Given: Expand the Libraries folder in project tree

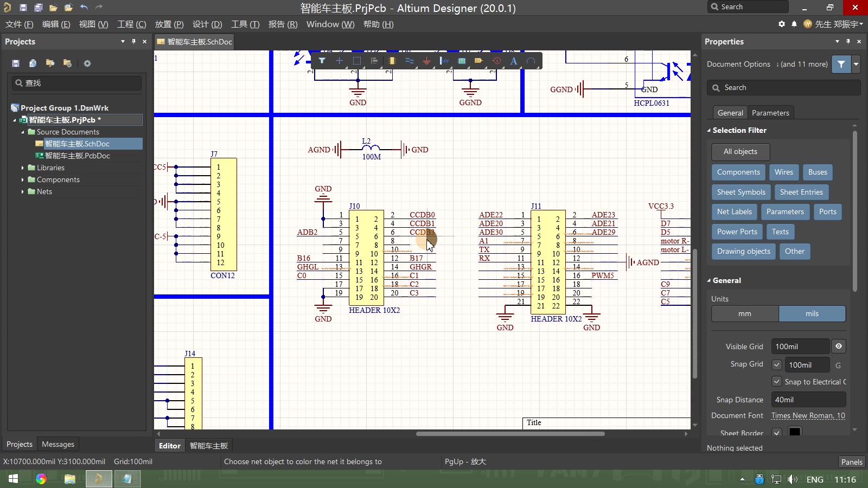Looking at the screenshot, I should point(23,168).
